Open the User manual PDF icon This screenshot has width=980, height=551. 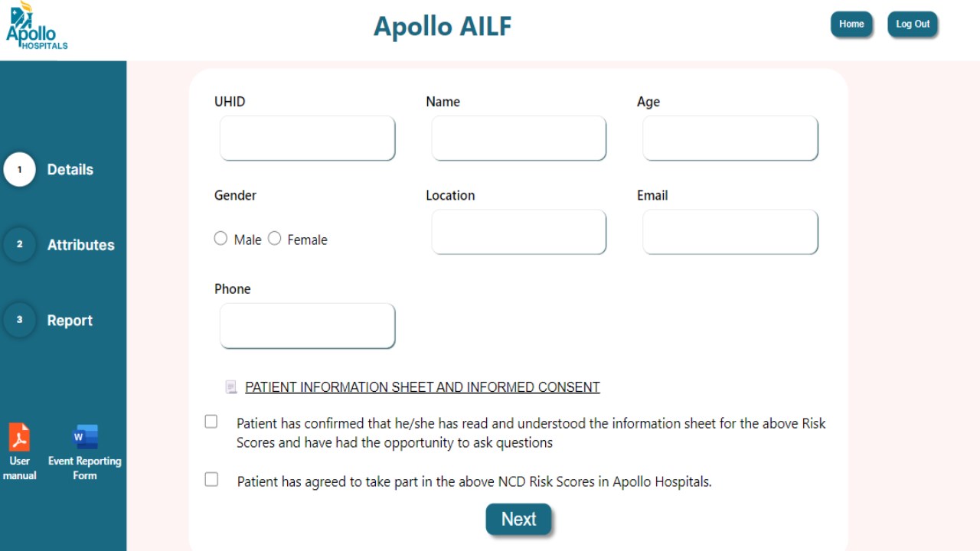point(19,438)
